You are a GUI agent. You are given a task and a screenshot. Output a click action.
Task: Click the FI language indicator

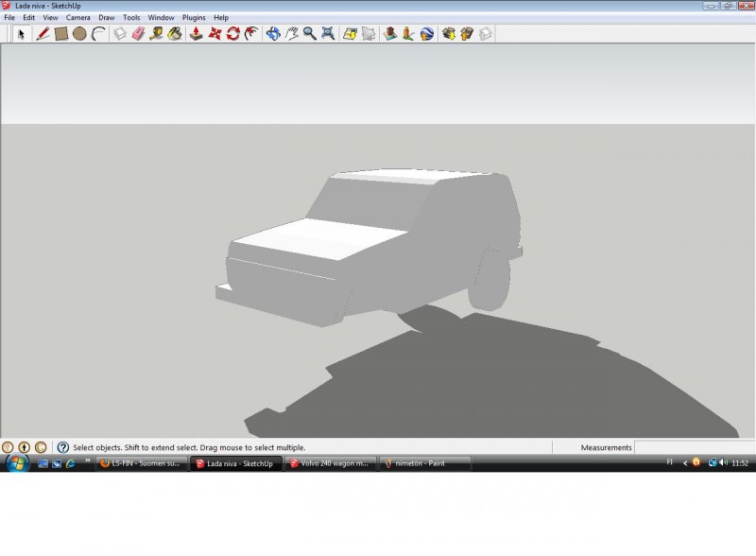(x=669, y=462)
